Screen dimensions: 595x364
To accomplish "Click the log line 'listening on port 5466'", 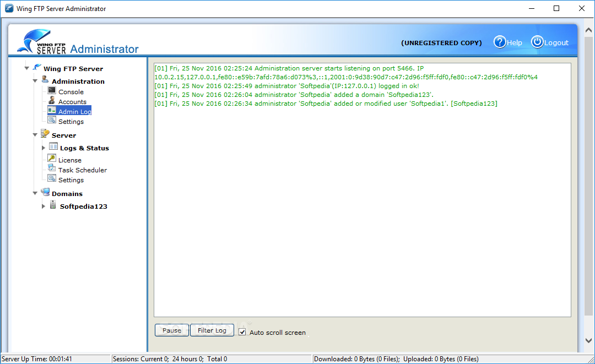I will 345,73.
